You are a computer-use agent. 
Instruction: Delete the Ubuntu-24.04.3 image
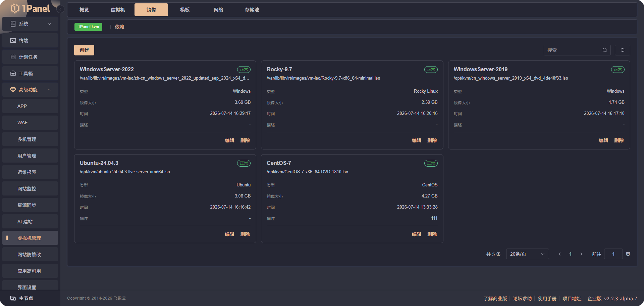[245, 234]
